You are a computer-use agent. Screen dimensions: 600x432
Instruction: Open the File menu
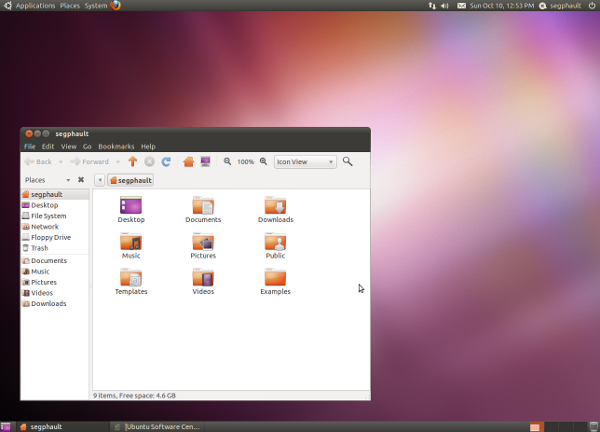(29, 146)
